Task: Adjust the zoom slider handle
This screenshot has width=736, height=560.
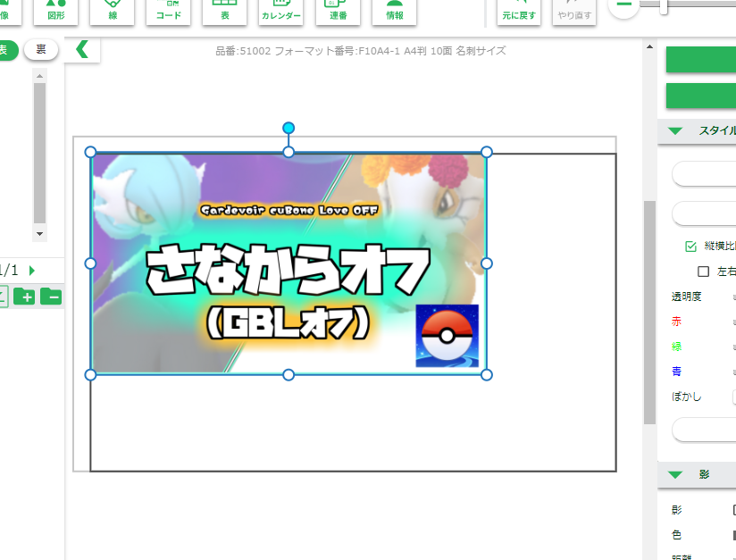Action: pos(664,5)
